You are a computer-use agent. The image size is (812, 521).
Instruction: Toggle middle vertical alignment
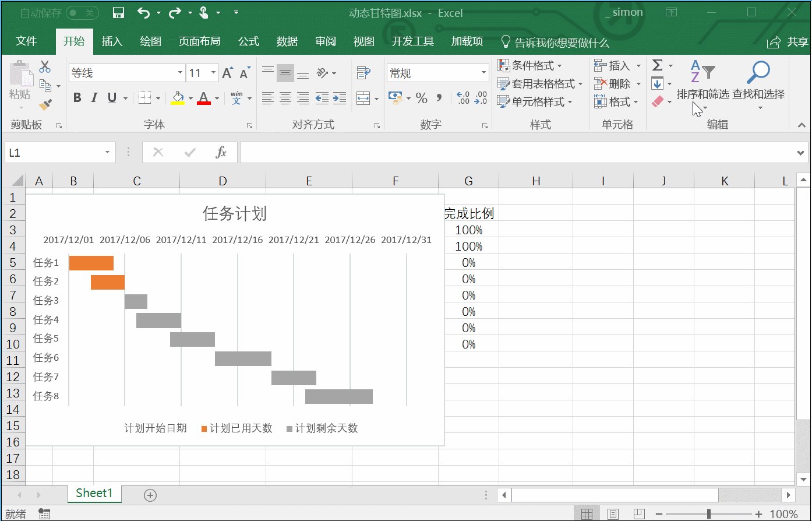285,73
